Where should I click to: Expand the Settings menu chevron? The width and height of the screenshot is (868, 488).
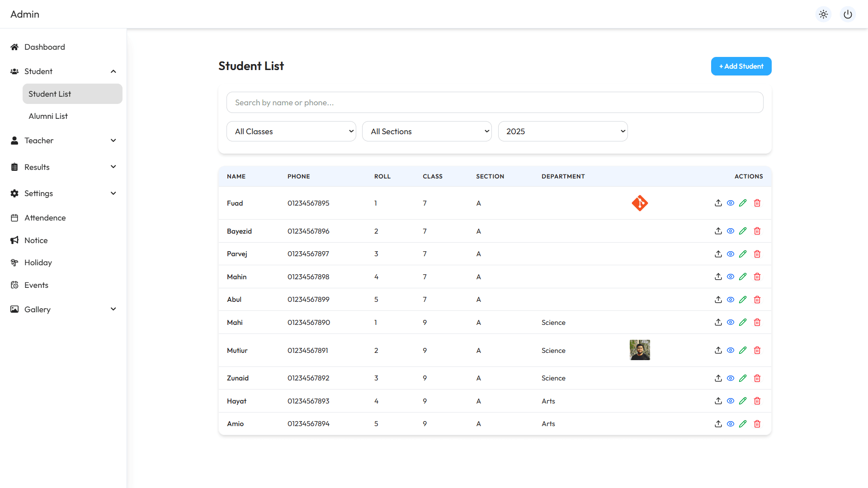113,193
